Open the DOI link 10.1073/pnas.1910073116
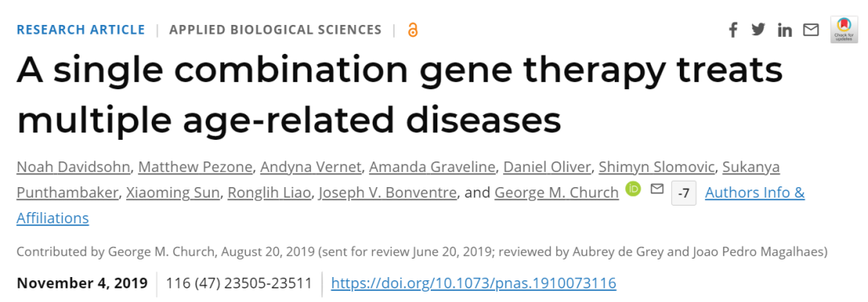 [x=473, y=284]
